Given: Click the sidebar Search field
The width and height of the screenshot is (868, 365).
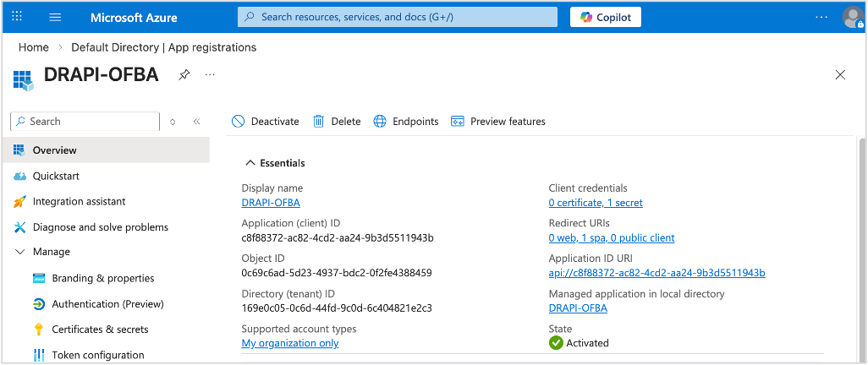Looking at the screenshot, I should click(x=85, y=121).
